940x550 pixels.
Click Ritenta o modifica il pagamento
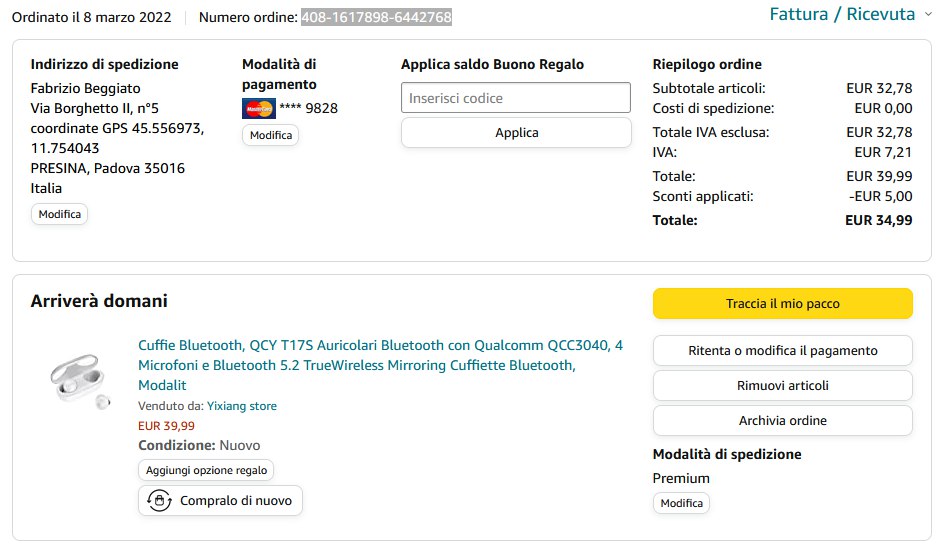pyautogui.click(x=782, y=351)
